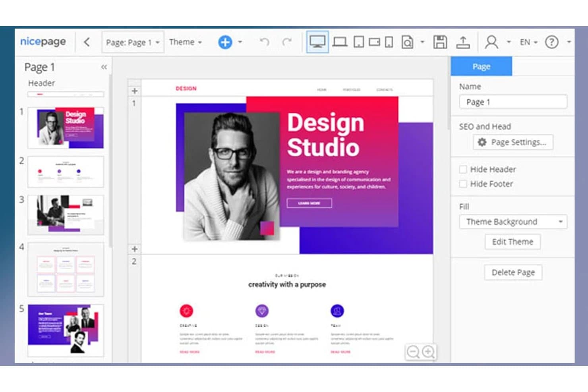The width and height of the screenshot is (588, 392).
Task: Expand the Add button dropdown arrow
Action: click(x=240, y=42)
